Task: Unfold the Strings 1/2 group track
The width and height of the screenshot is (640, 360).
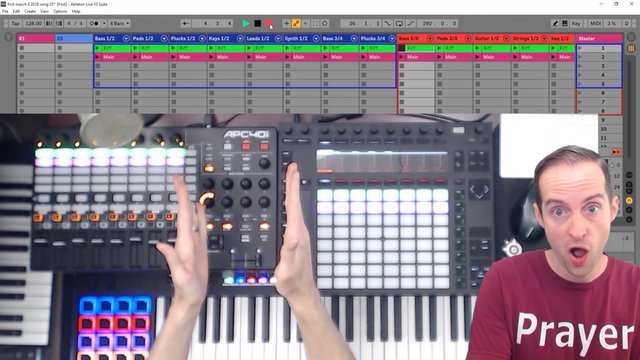Action: click(x=544, y=38)
